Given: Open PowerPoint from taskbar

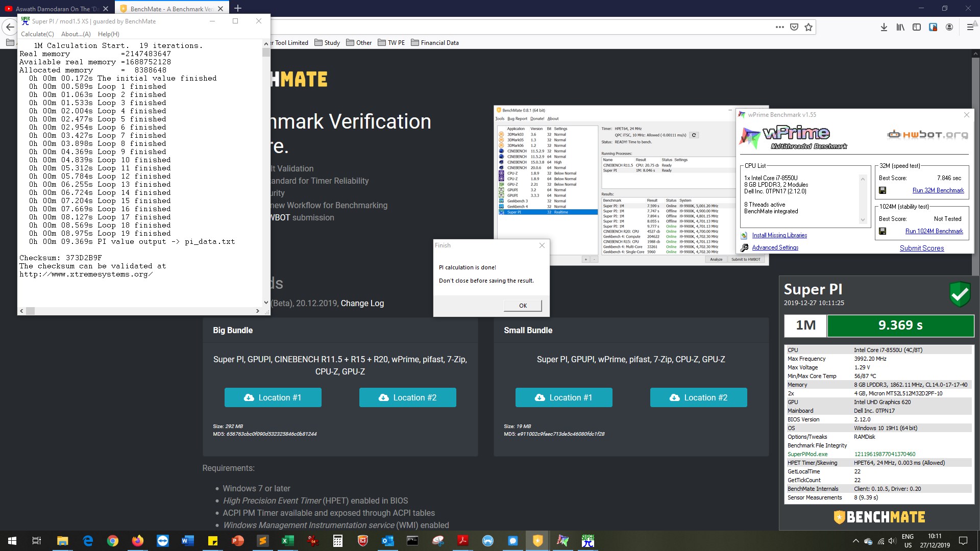Looking at the screenshot, I should [238, 541].
